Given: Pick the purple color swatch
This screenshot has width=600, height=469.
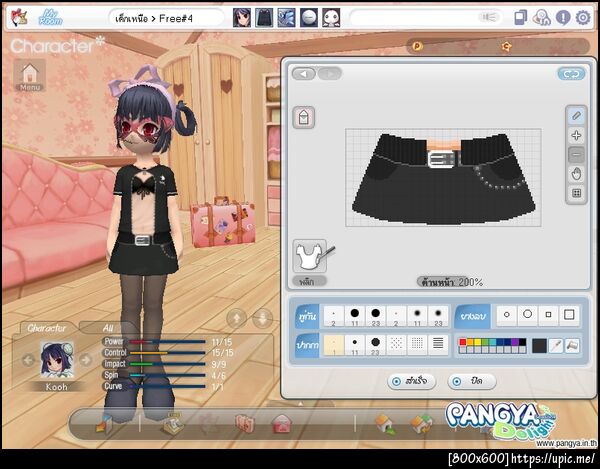Looking at the screenshot, I should point(515,342).
